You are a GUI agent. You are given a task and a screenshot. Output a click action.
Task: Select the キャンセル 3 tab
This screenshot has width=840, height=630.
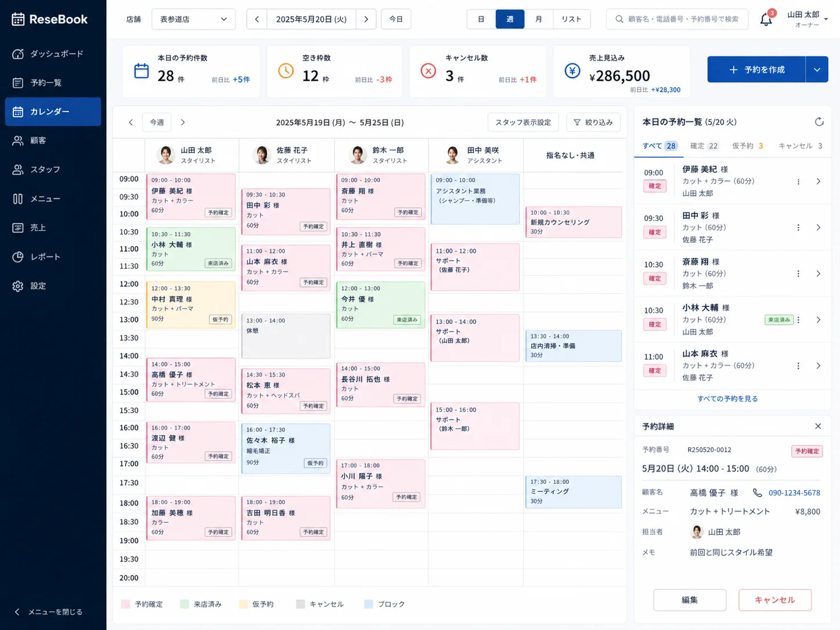coord(801,146)
